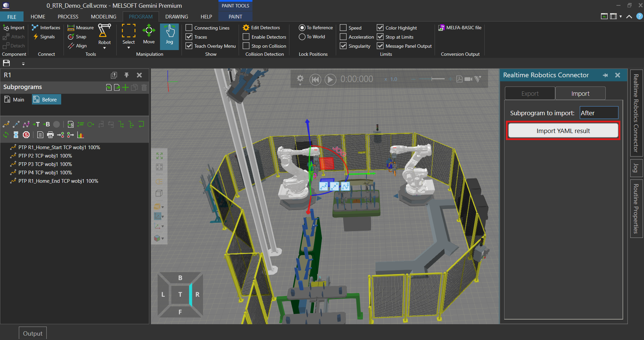This screenshot has width=644, height=340.
Task: Add a point-to-point motion statement
Action: click(6, 124)
